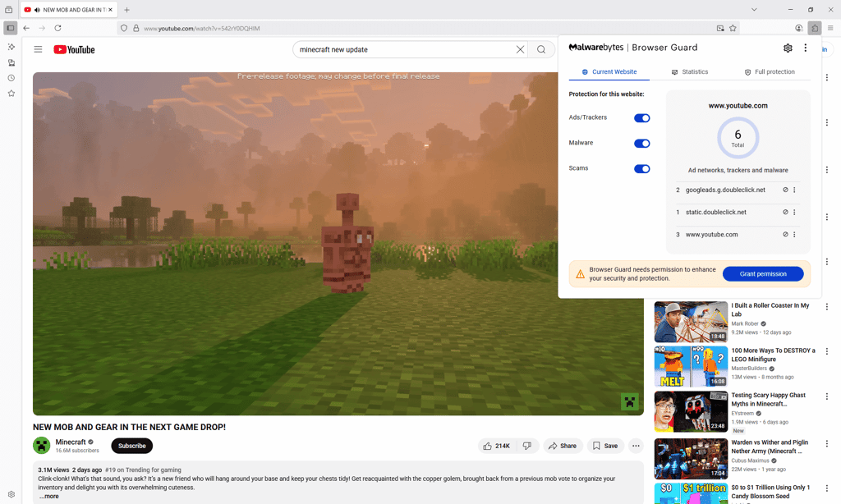The image size is (841, 504).
Task: Toggle Ads/Trackers protection switch
Action: 641,118
